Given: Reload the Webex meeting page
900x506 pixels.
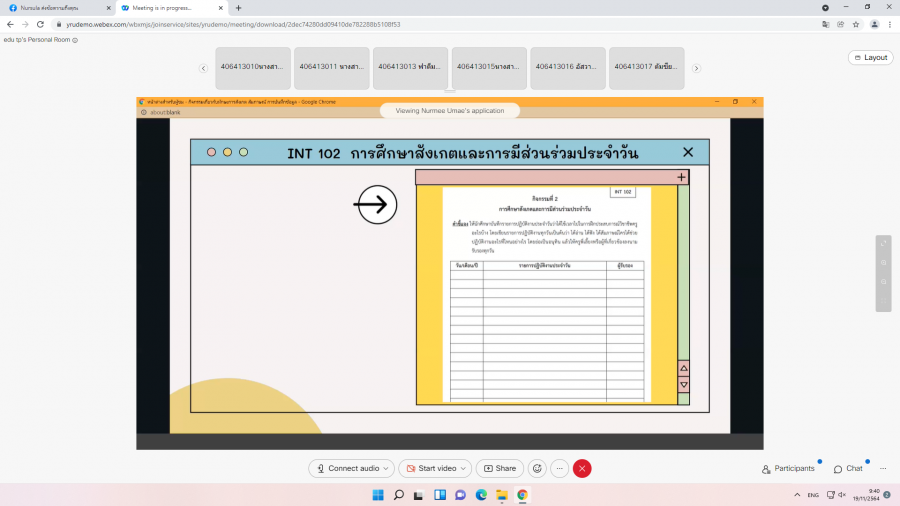Looking at the screenshot, I should [x=39, y=24].
